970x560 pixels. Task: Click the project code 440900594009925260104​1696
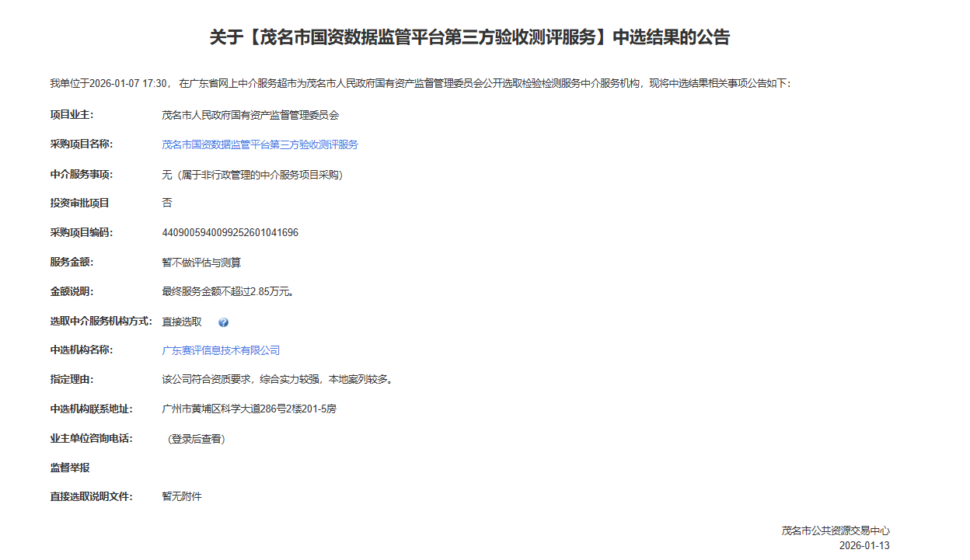(230, 233)
